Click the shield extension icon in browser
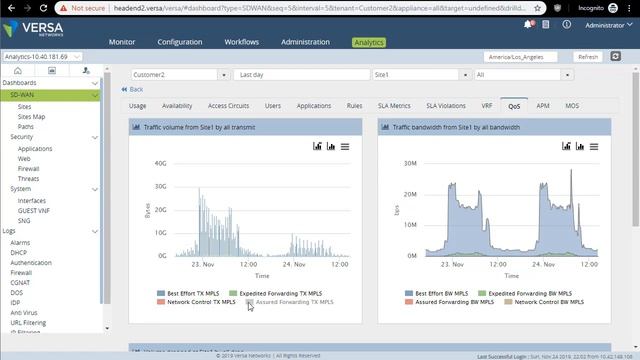This screenshot has width=640, height=360. (557, 8)
